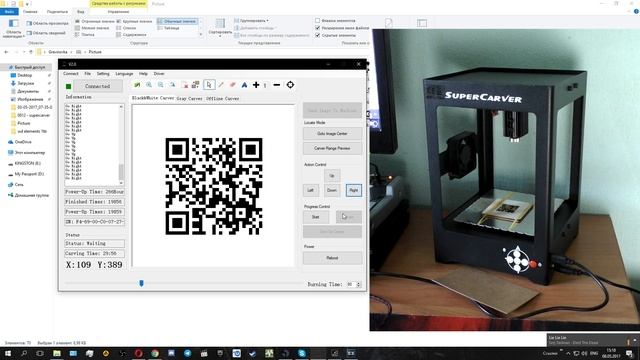This screenshot has width=640, height=360.
Task: Click the green connection status indicator
Action: tap(69, 86)
